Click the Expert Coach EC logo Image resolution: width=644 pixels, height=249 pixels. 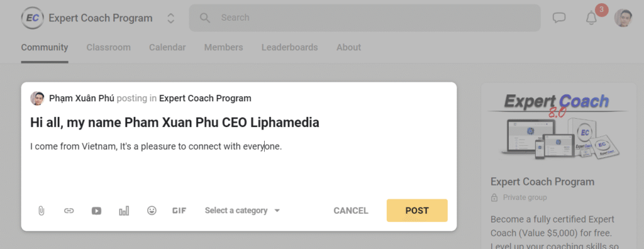[33, 18]
